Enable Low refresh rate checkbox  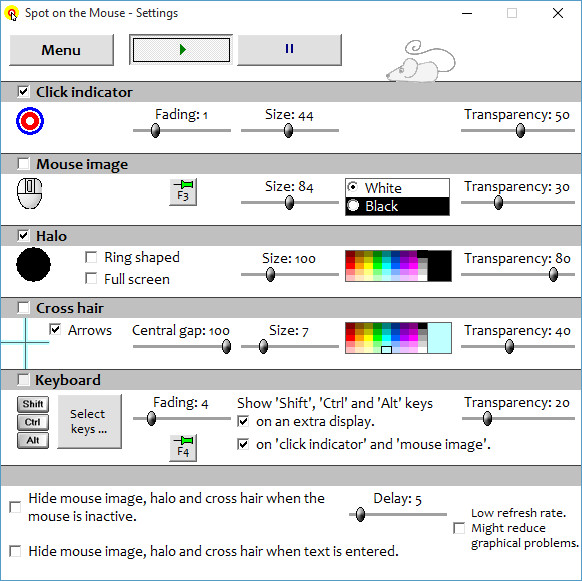459,528
